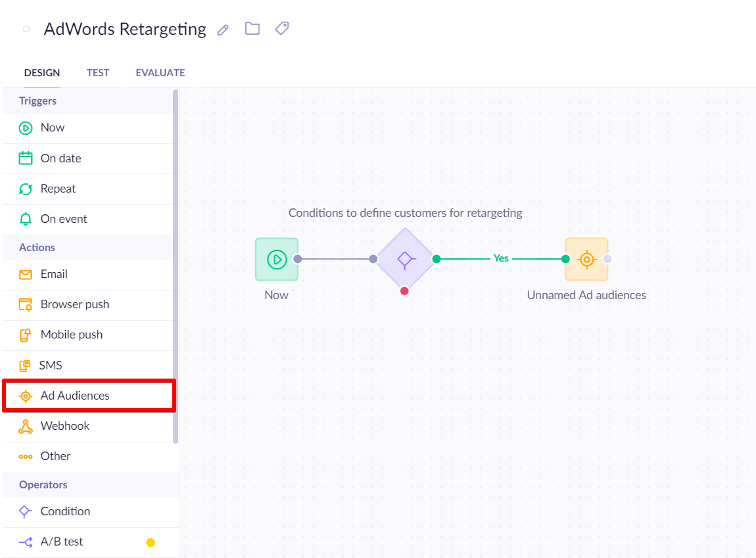756x558 pixels.
Task: Click the Email action label
Action: click(x=54, y=274)
